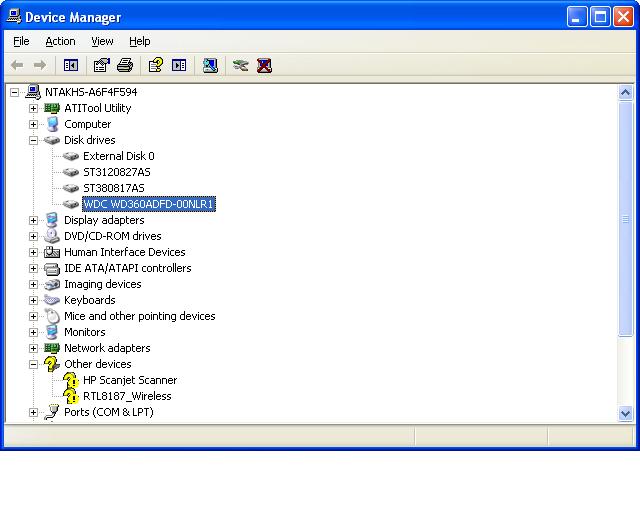Open the File menu

(21, 41)
